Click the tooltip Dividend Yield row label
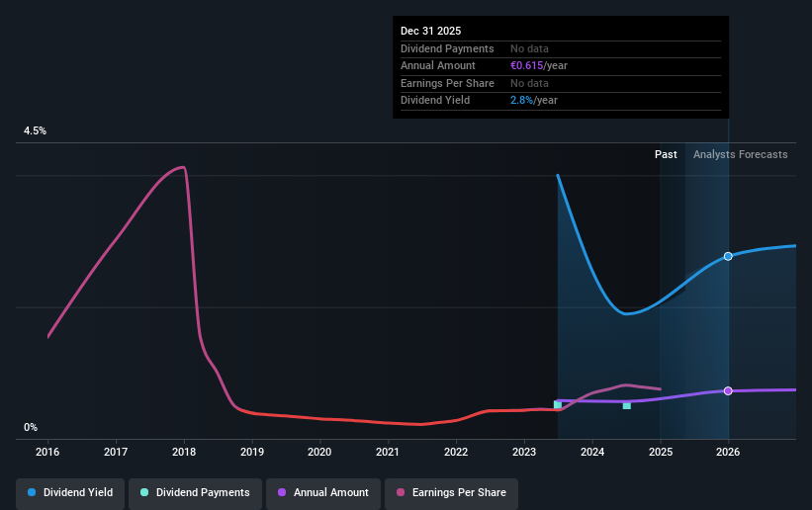This screenshot has width=812, height=510. coord(435,101)
